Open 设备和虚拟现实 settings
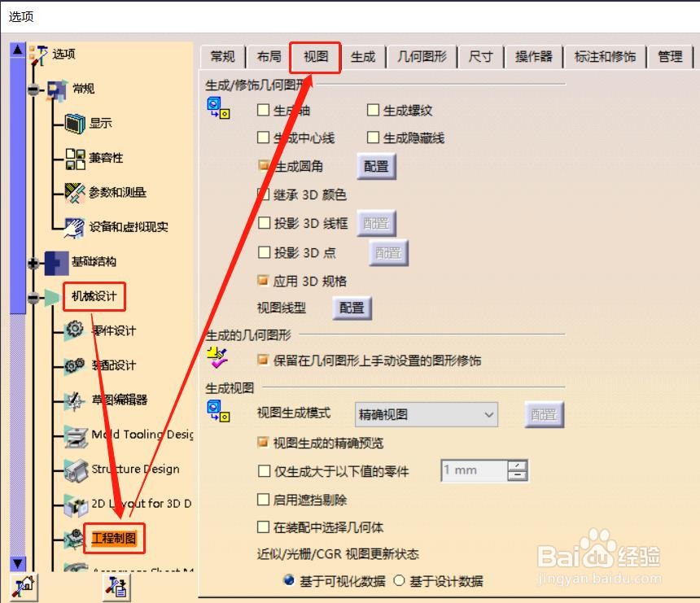Image resolution: width=700 pixels, height=603 pixels. point(119,227)
